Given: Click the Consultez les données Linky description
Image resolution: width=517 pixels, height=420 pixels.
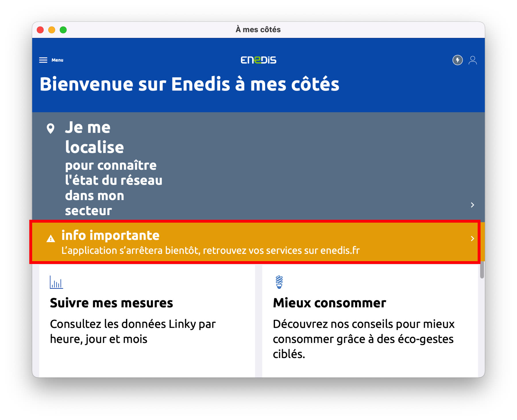Looking at the screenshot, I should 132,331.
